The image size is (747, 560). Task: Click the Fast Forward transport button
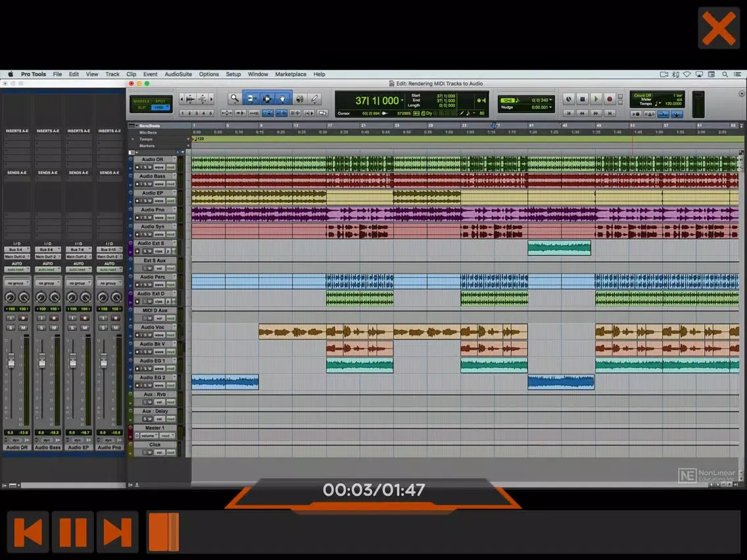[x=596, y=113]
